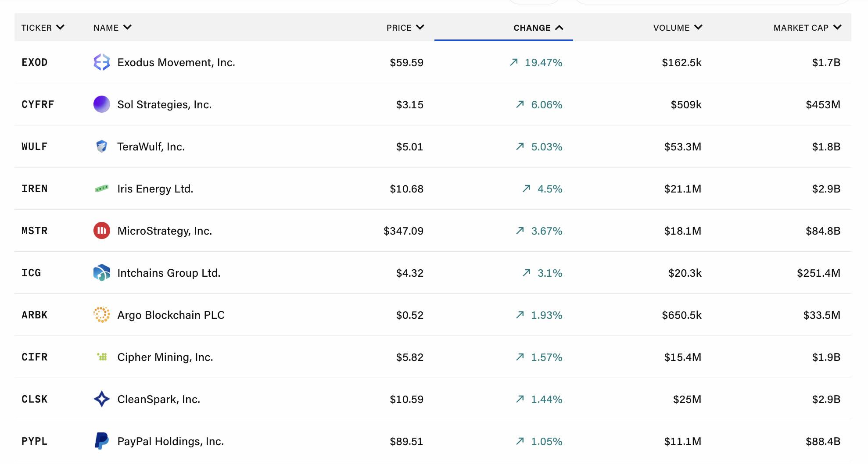868x464 pixels.
Task: Open Exodus Movement, Inc. company name
Action: [x=176, y=63]
